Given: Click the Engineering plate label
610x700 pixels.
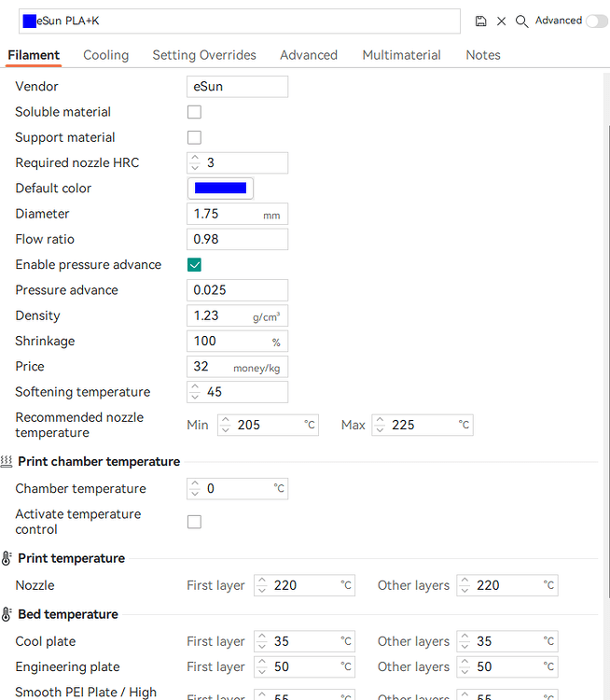Looking at the screenshot, I should point(68,667).
